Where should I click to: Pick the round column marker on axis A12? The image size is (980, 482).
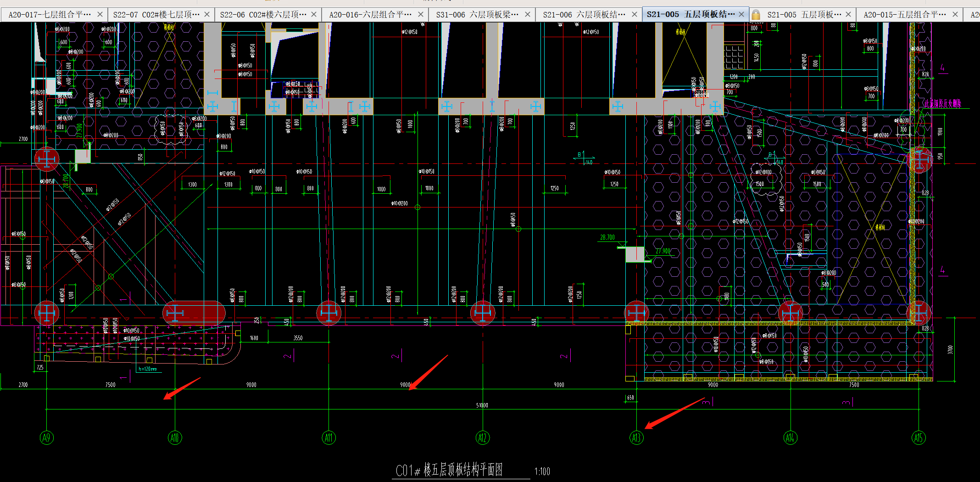point(483,313)
